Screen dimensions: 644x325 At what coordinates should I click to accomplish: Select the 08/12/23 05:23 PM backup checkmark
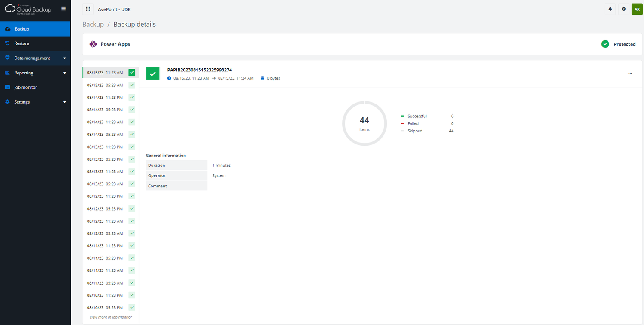tap(132, 208)
